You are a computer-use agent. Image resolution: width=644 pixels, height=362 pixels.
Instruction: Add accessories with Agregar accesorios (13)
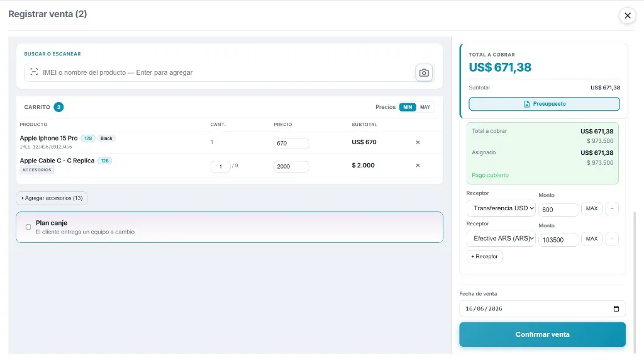tap(52, 198)
